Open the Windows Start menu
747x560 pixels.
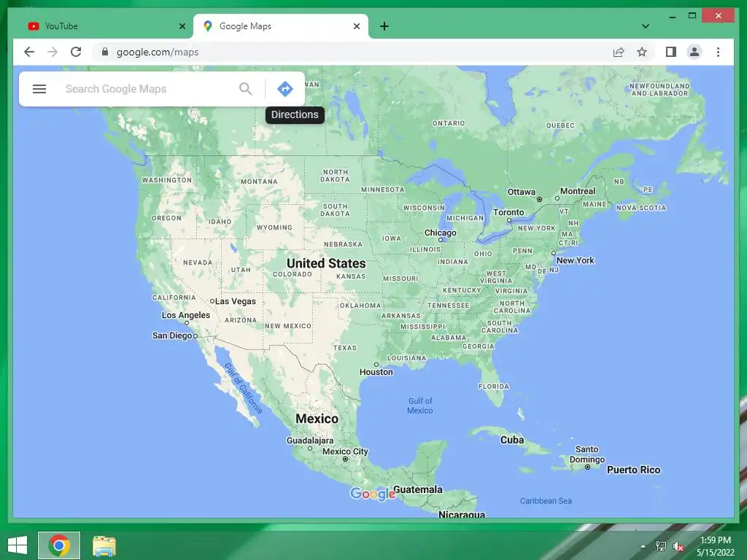[x=18, y=545]
